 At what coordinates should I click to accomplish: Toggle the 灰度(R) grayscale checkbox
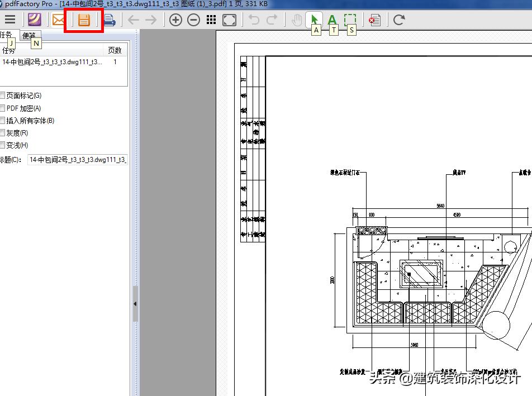point(3,133)
